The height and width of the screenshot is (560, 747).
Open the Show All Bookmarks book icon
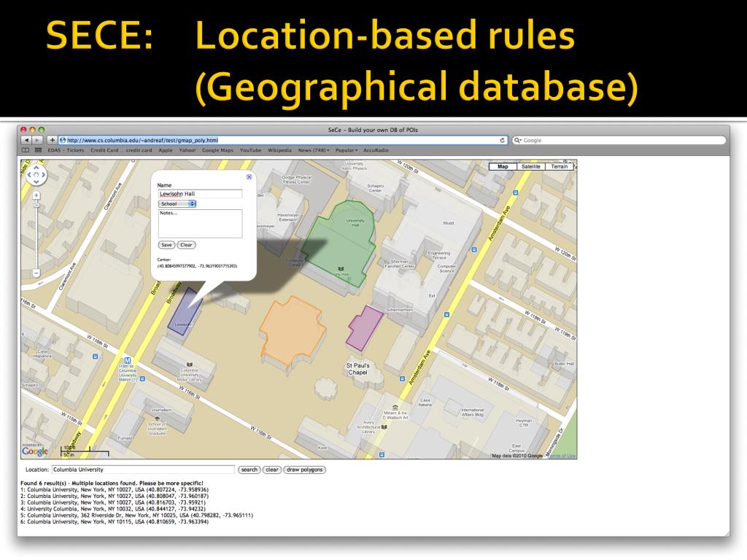point(26,150)
